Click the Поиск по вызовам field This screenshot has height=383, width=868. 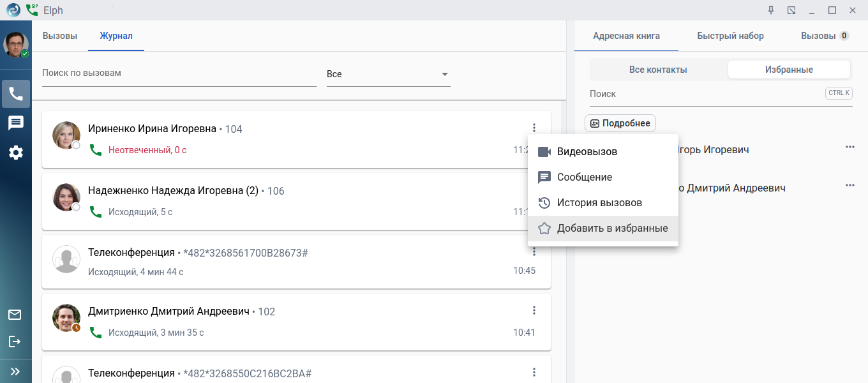[179, 73]
